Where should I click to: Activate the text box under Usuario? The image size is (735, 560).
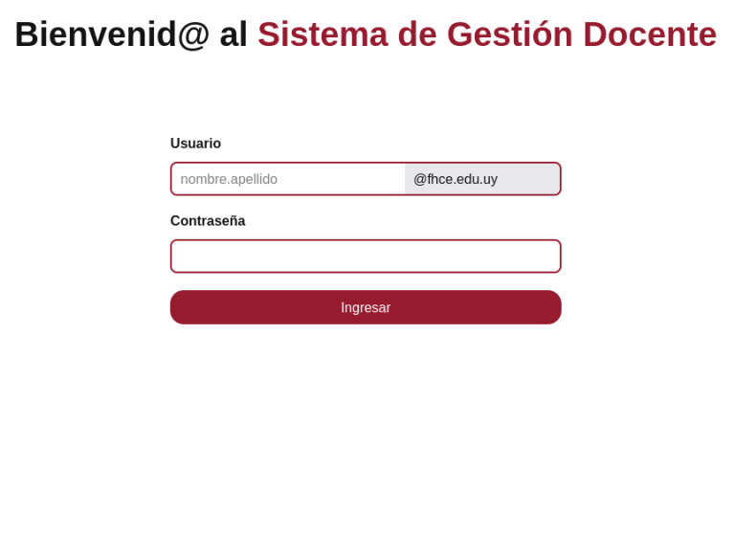coord(288,179)
